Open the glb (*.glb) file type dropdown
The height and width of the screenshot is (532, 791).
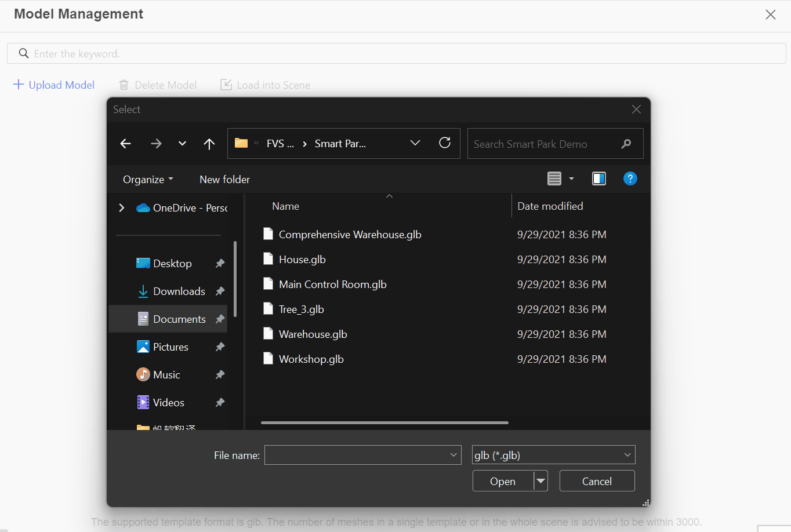point(627,455)
